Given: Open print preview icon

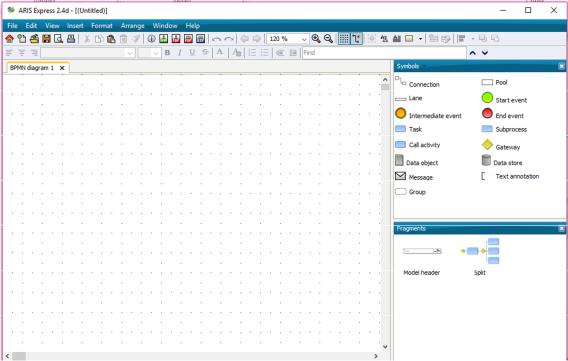Looking at the screenshot, I should pos(58,39).
